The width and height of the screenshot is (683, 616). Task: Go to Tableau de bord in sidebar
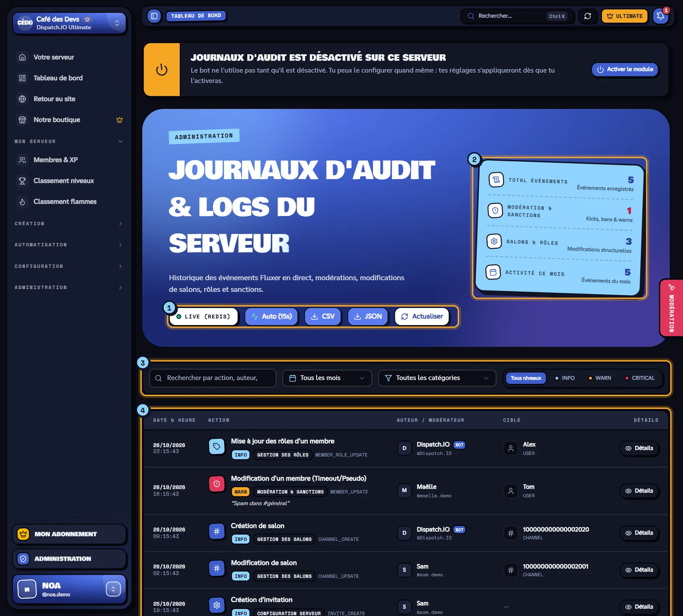pyautogui.click(x=70, y=78)
